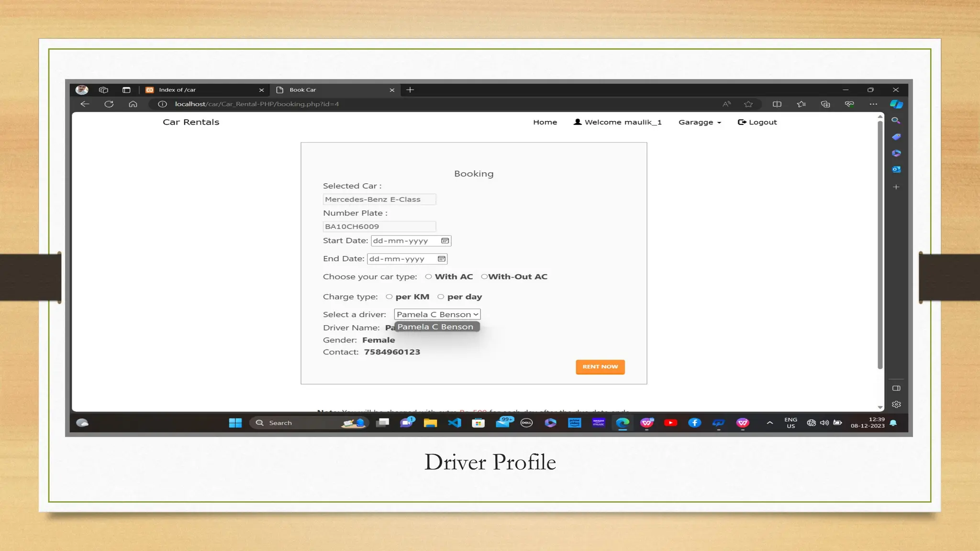The height and width of the screenshot is (551, 980).
Task: Click the sidebar search magnifier icon
Action: (x=896, y=121)
